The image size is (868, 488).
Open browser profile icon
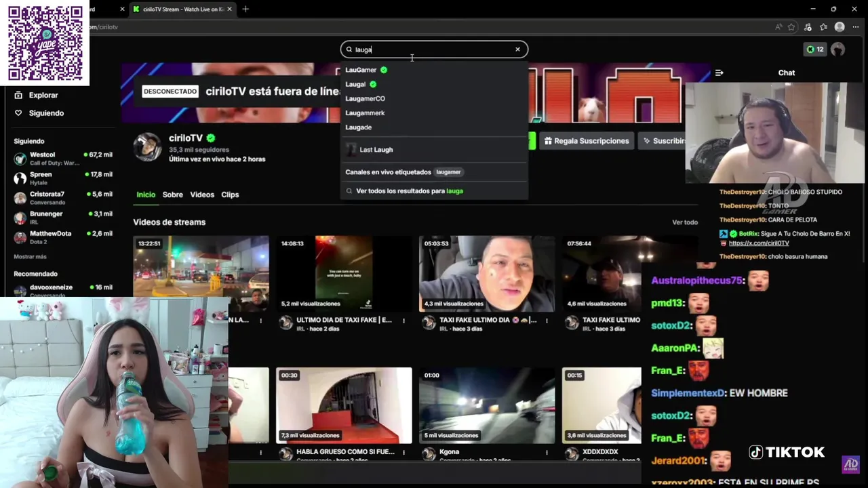[840, 27]
